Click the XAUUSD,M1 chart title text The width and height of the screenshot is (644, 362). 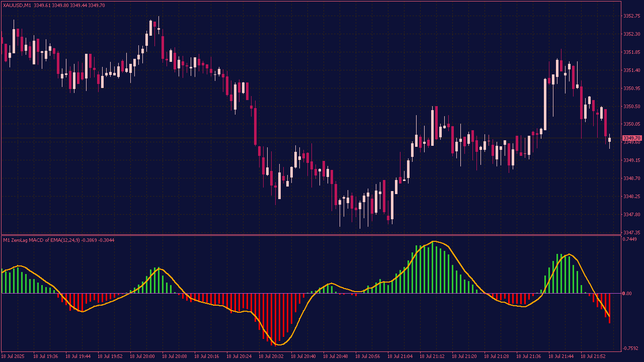click(17, 5)
